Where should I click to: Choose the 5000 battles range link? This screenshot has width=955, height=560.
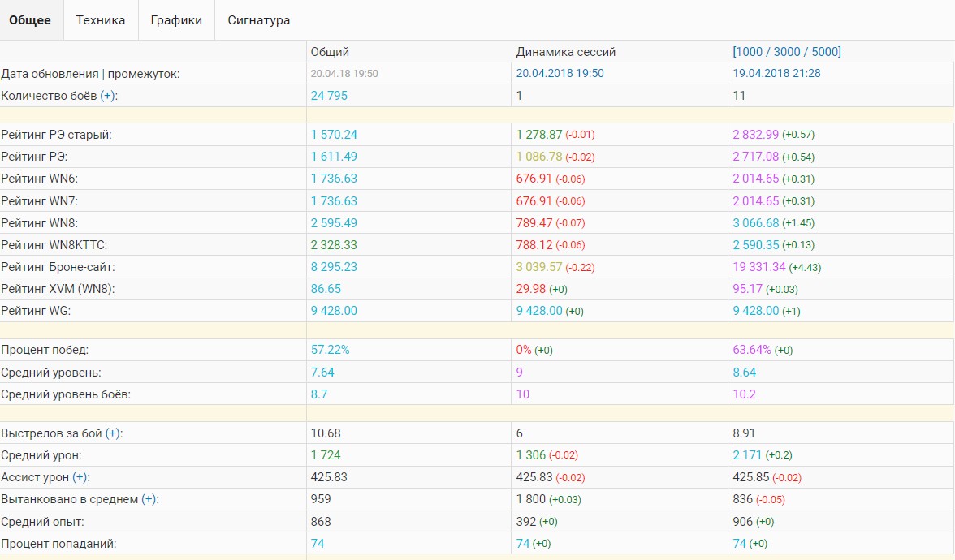[x=824, y=52]
